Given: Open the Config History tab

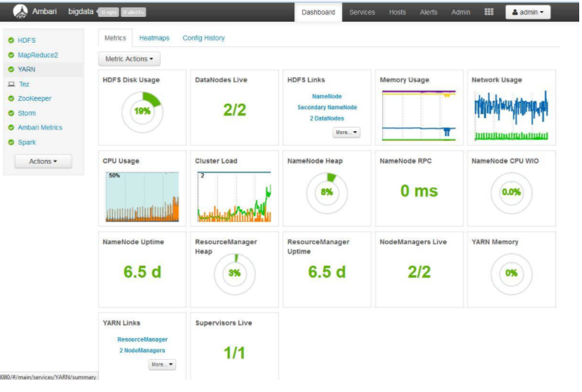Looking at the screenshot, I should pyautogui.click(x=203, y=38).
